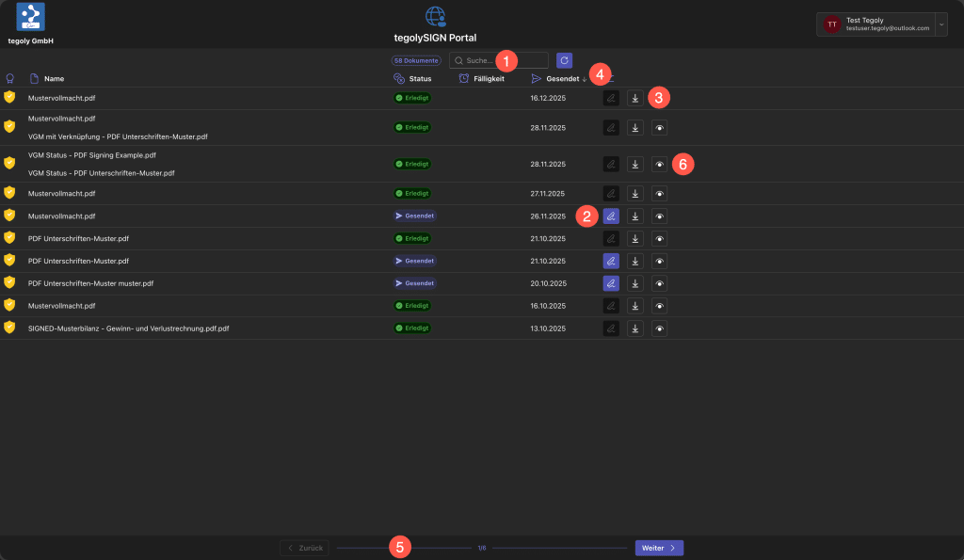
Task: Download the Mustervollmacht.pdf dated 16.12.2025
Action: (x=635, y=98)
